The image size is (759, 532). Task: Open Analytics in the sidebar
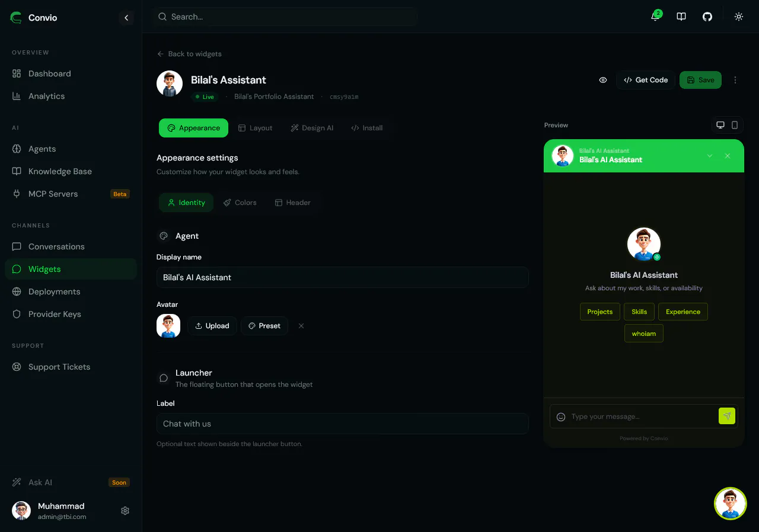(71, 96)
